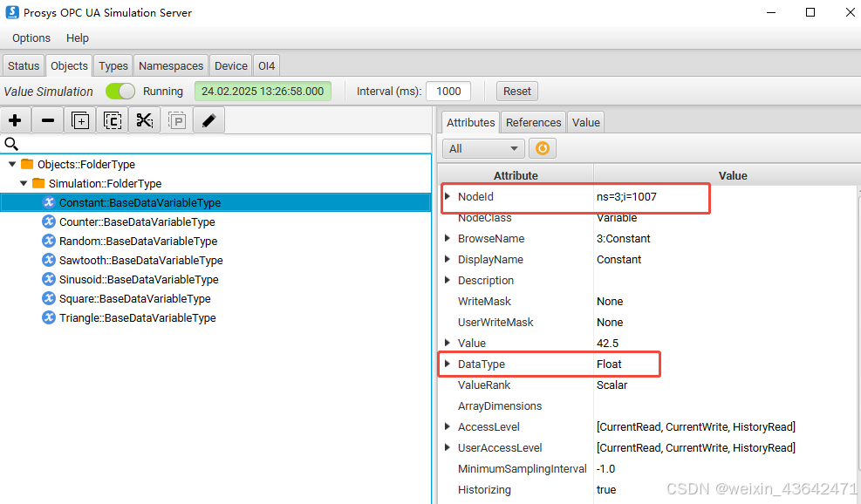Click the Interval (ms) input field
The height and width of the screenshot is (504, 861).
click(448, 92)
